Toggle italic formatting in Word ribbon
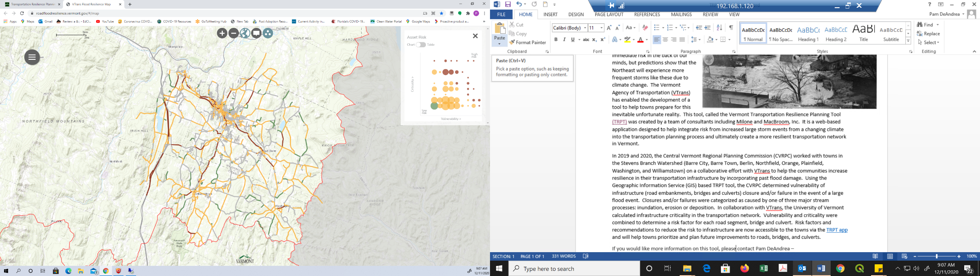Viewport: 980px width, 276px height. click(x=564, y=40)
